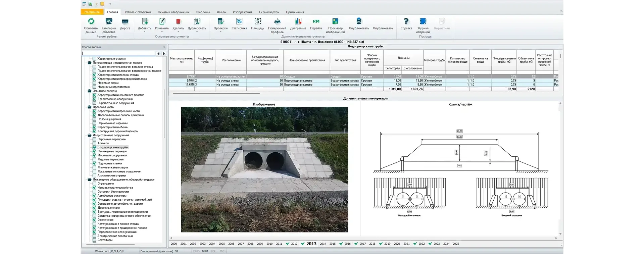The height and width of the screenshot is (254, 644).
Task: Click the Дорога ribbon icon
Action: tap(125, 22)
